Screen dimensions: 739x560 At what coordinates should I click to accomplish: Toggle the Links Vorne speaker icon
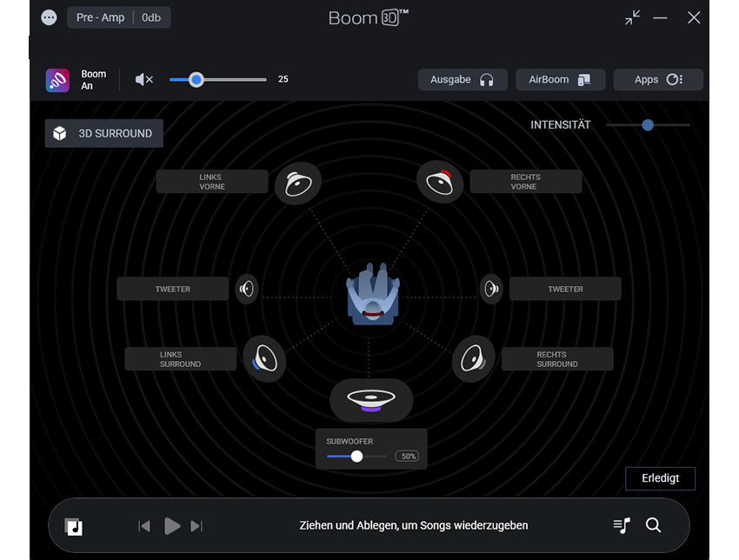pos(298,183)
